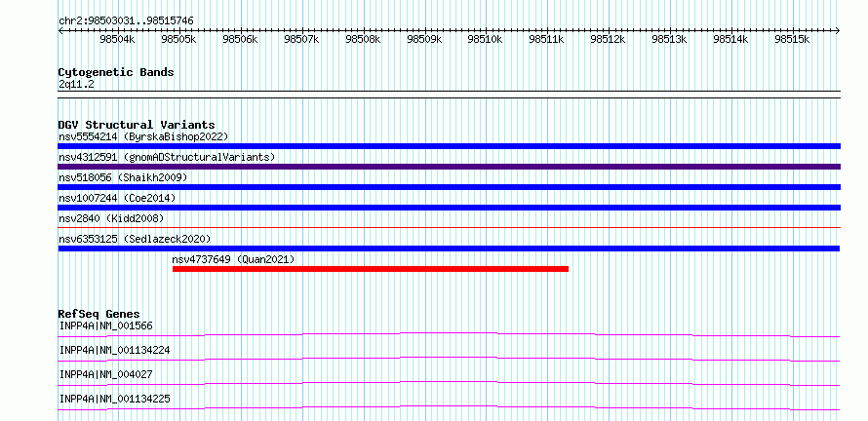This screenshot has width=868, height=421.
Task: Select the red nsv4737649 variant bar
Action: (x=371, y=269)
